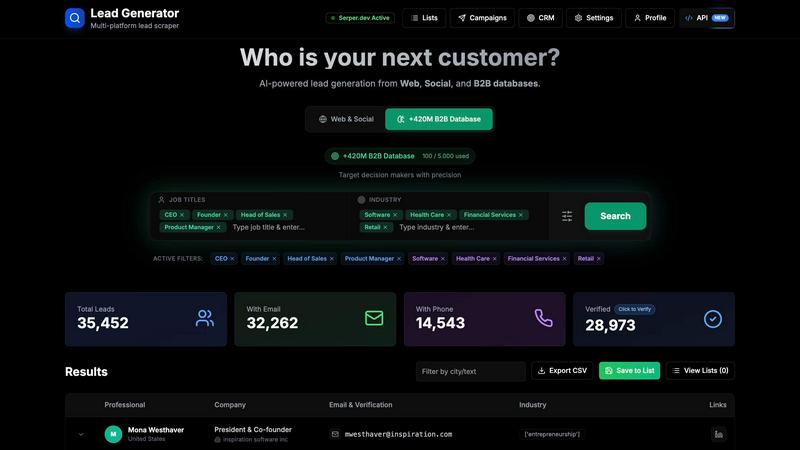This screenshot has width=800, height=450.
Task: Click the Total Leads people icon
Action: point(205,318)
